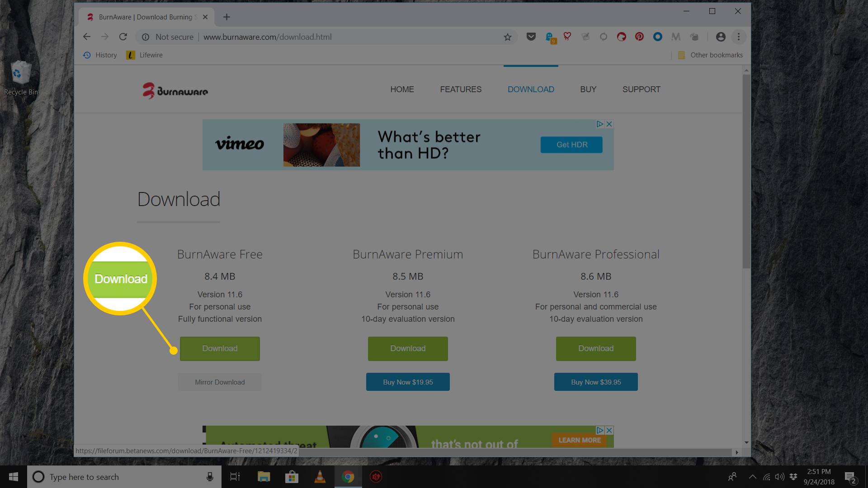Click the grey M extension icon
Viewport: 868px width, 488px height.
coord(676,37)
